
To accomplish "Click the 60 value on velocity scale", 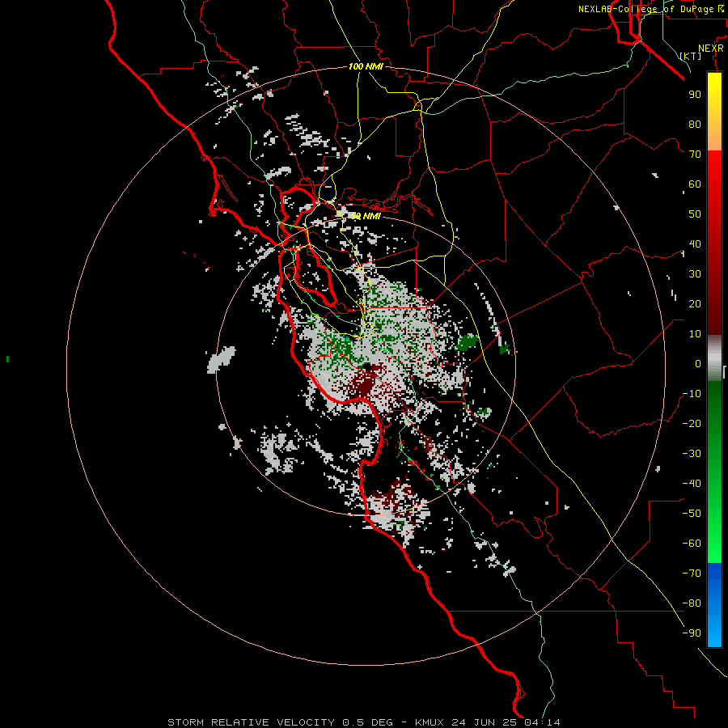I will 695,184.
